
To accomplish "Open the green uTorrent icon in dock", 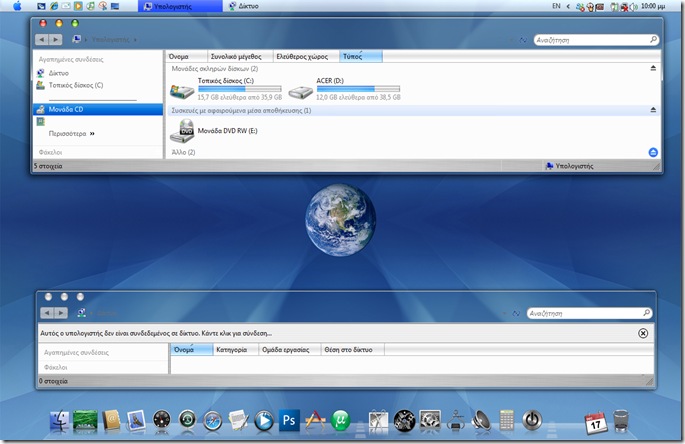I will point(341,421).
